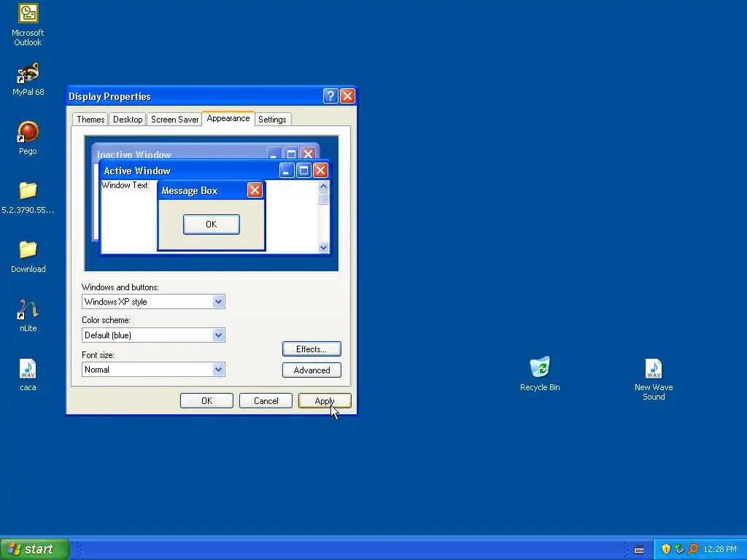Confirm with the dialog's bottom OK button
Viewport: 747px width, 560px height.
click(206, 401)
